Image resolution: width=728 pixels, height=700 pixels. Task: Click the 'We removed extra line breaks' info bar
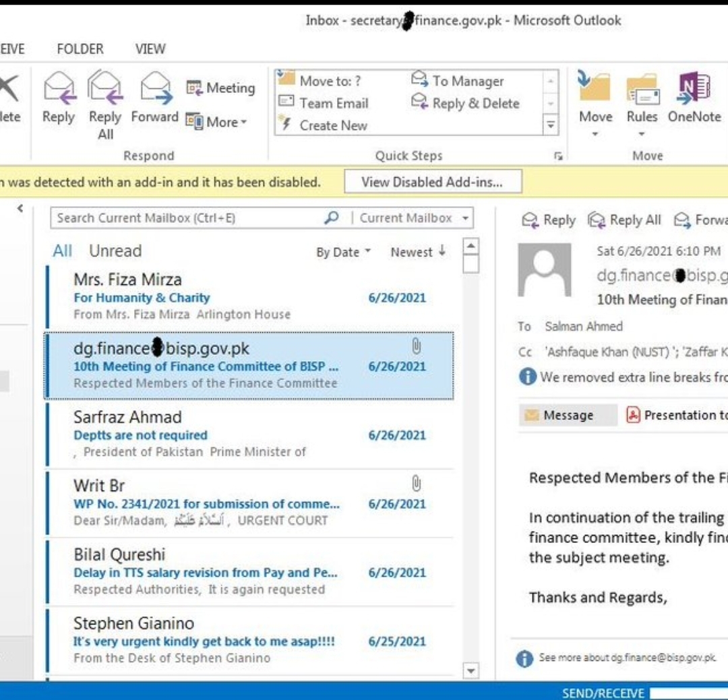[623, 377]
